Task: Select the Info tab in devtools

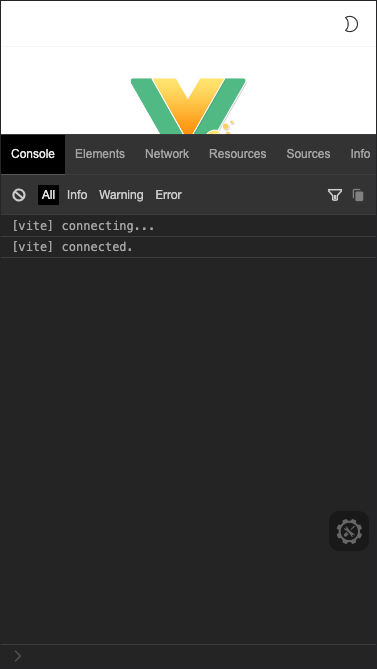Action: 360,154
